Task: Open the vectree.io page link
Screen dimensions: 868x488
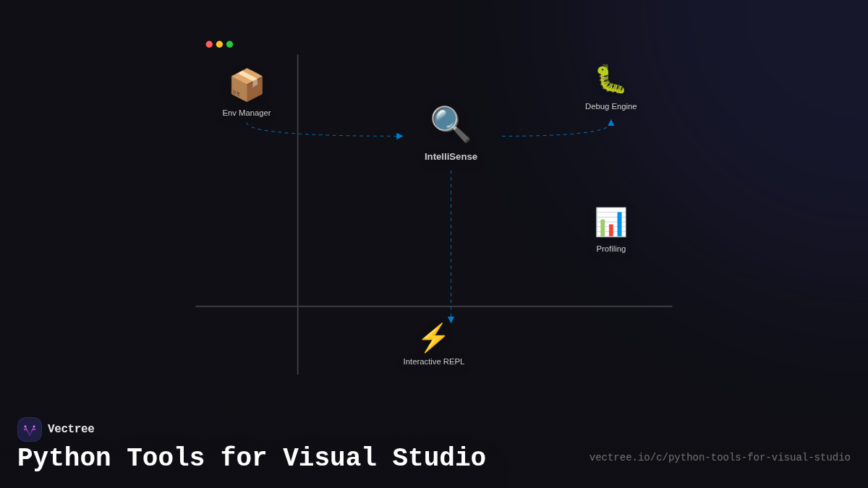Action: click(720, 457)
